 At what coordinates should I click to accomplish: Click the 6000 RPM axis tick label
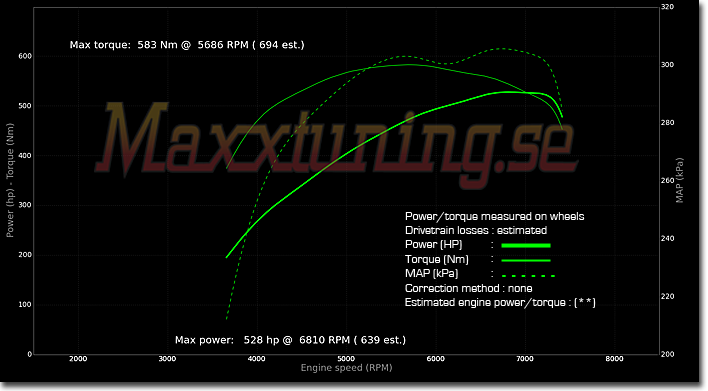(435, 359)
